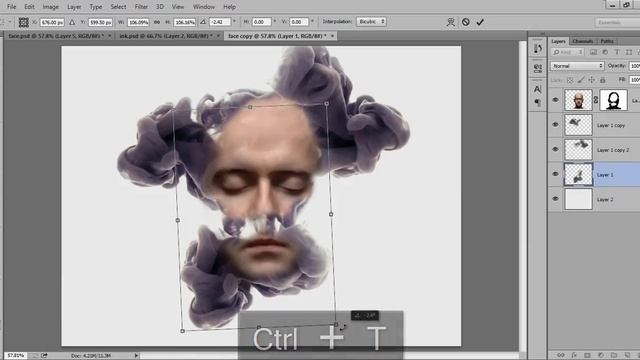This screenshot has height=360, width=640.
Task: Switch to the Layers panel tab
Action: click(x=558, y=41)
